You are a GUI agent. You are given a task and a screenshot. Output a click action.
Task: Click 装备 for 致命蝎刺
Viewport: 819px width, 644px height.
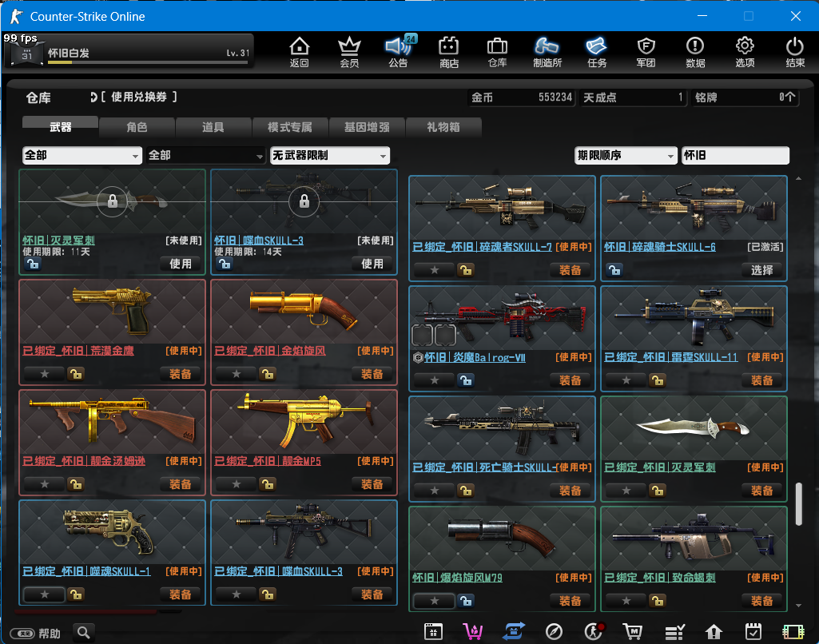coord(762,601)
